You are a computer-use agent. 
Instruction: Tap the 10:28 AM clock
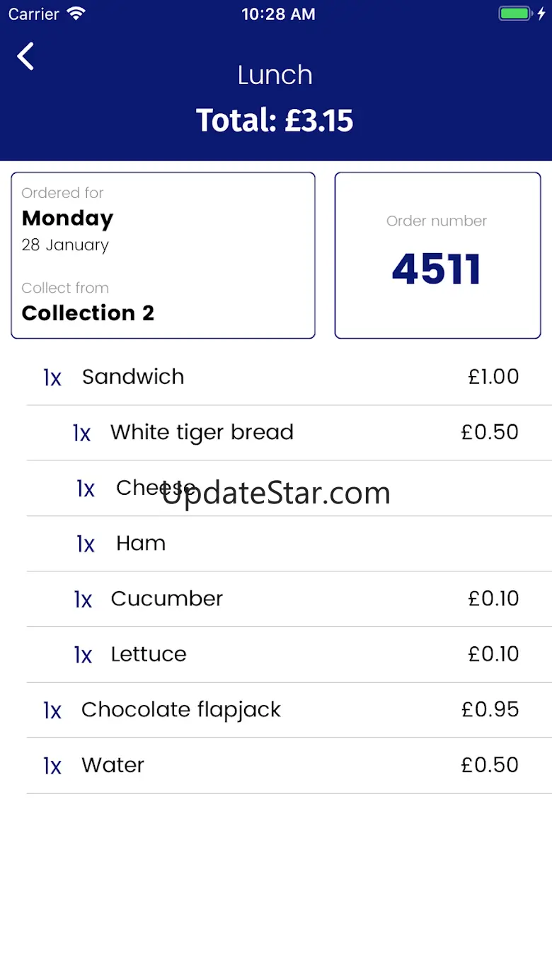coord(278,14)
